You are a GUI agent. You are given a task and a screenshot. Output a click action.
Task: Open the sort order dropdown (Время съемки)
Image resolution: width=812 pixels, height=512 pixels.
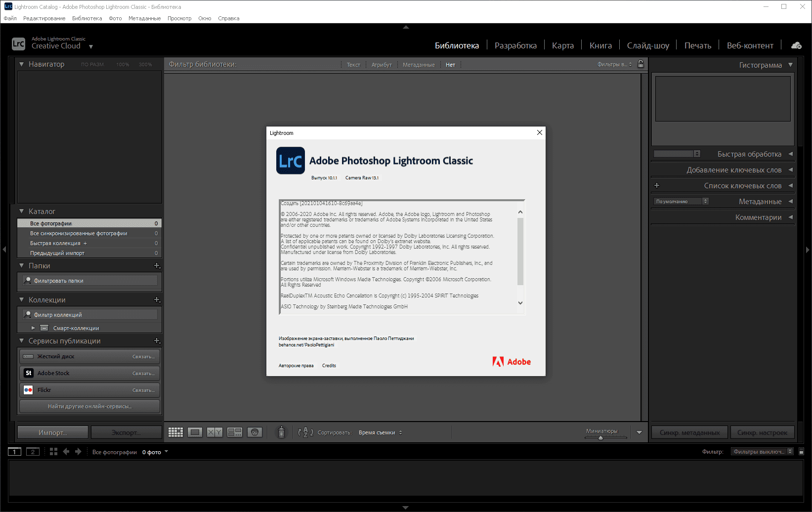381,432
